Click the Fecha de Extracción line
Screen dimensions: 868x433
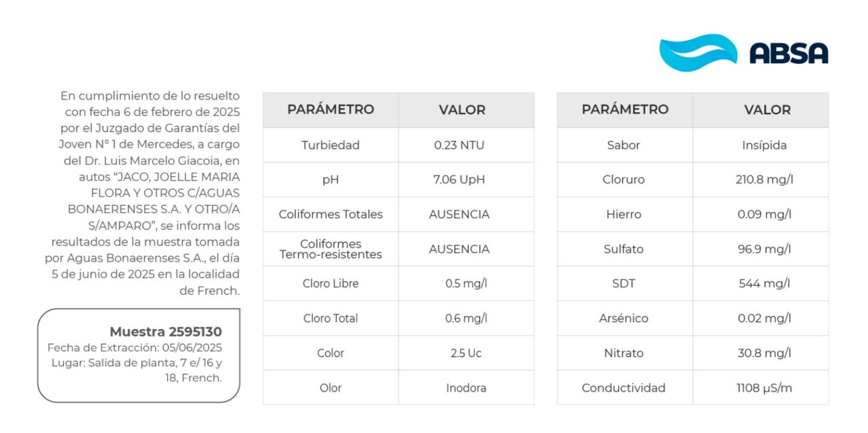coord(135,348)
